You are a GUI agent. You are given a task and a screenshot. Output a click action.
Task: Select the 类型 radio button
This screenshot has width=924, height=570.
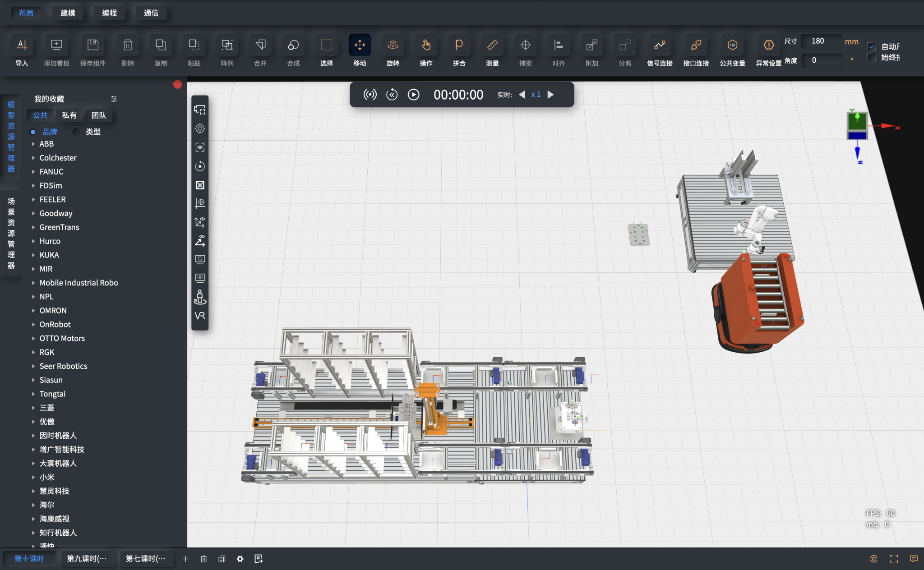click(x=76, y=132)
